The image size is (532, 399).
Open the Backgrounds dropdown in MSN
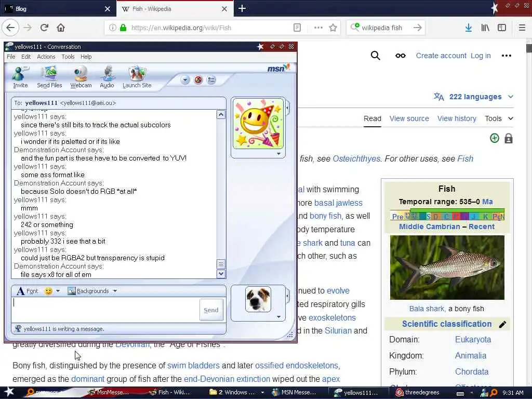point(92,291)
